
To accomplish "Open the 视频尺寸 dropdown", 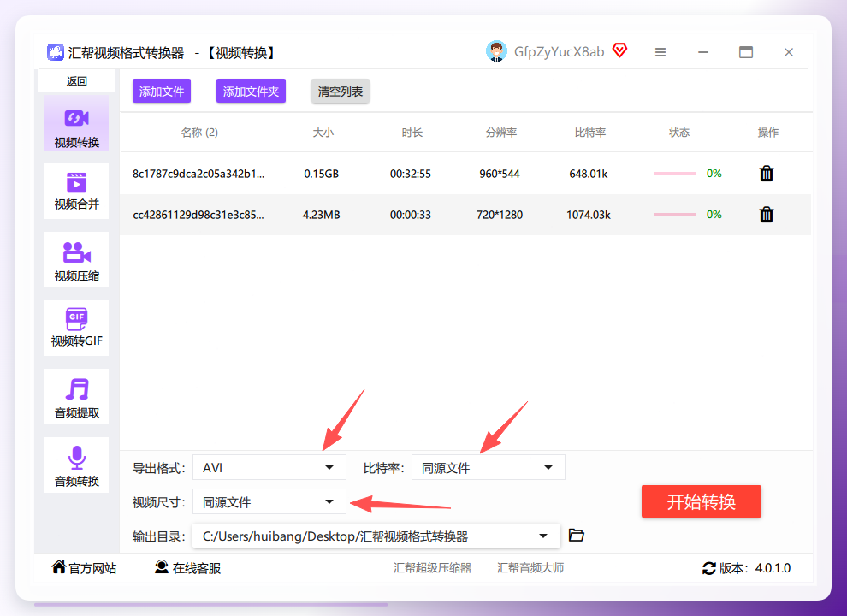I will point(269,501).
